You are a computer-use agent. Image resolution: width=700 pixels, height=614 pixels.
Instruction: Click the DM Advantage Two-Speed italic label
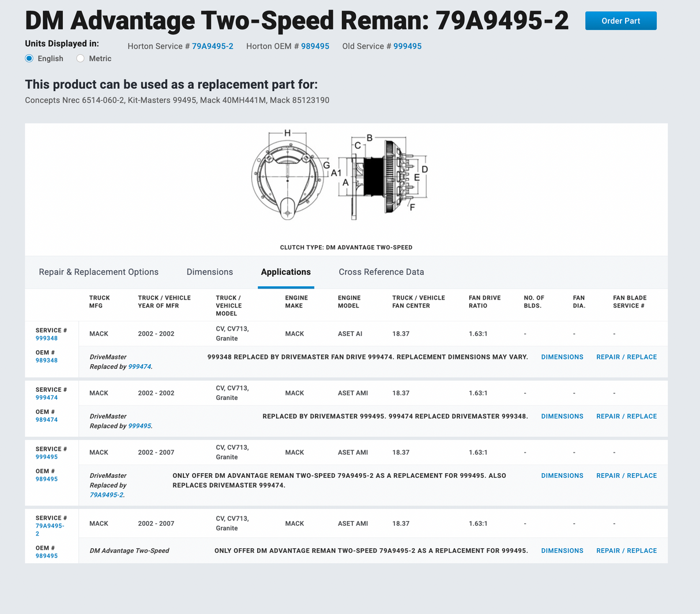pos(129,551)
